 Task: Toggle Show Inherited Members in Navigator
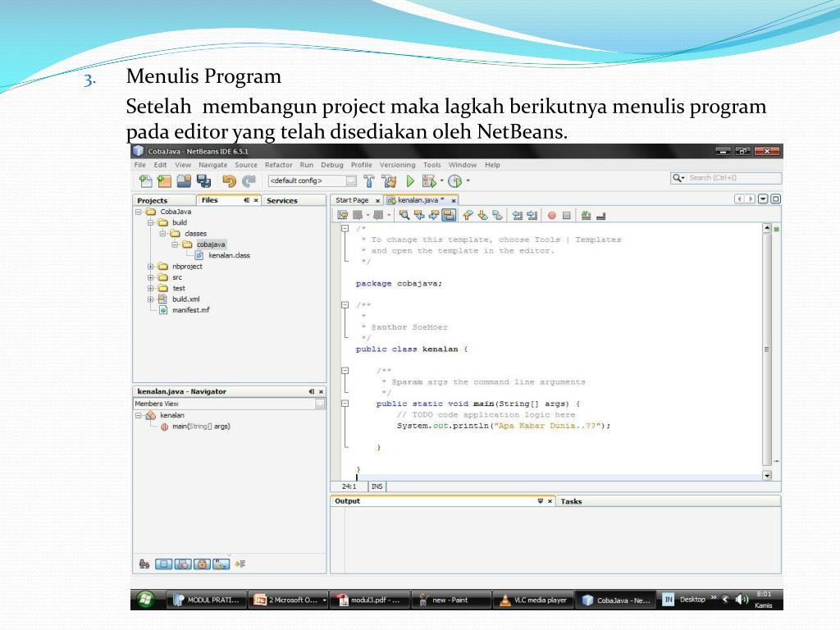[x=144, y=564]
